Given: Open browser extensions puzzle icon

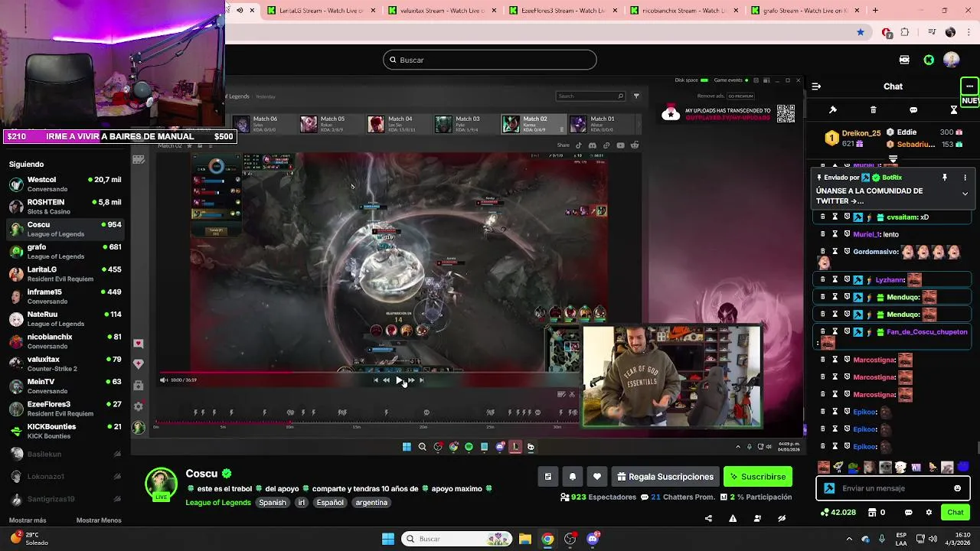Looking at the screenshot, I should [x=905, y=32].
